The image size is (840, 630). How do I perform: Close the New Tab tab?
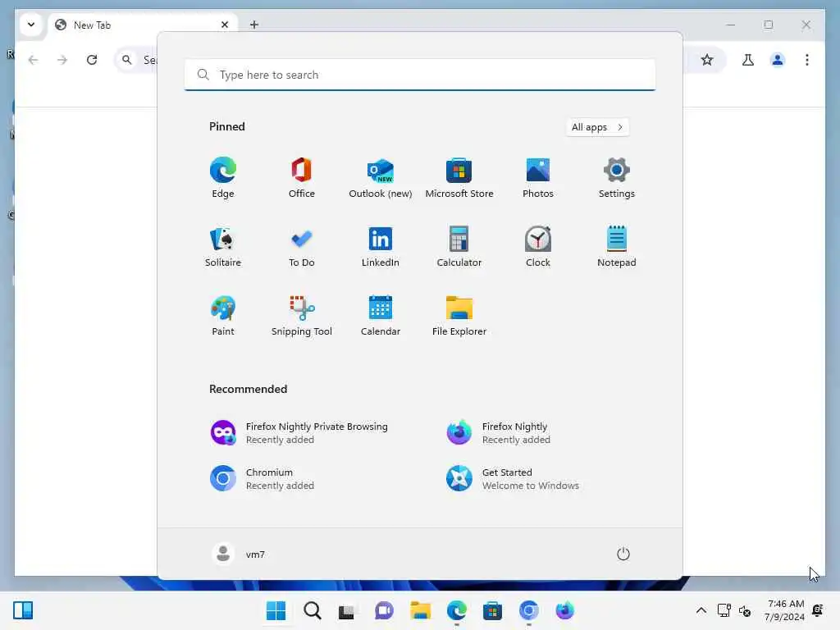point(225,25)
